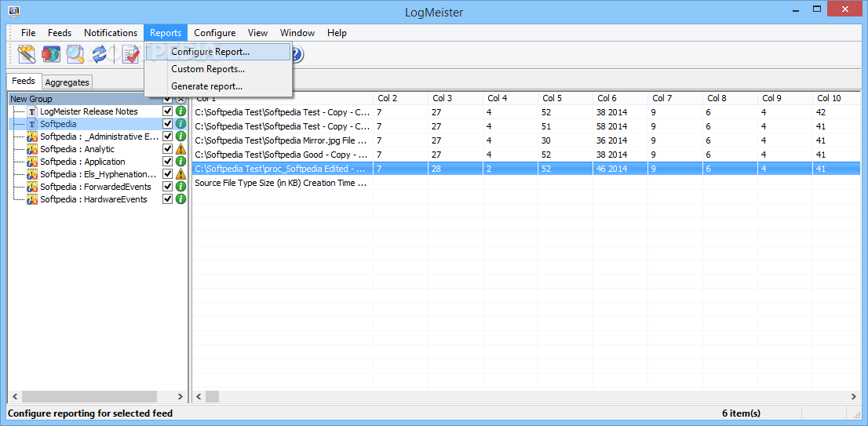The image size is (868, 426).
Task: Open the View menu
Action: (258, 33)
